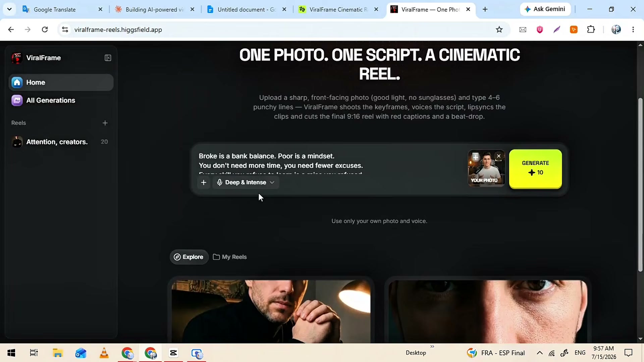This screenshot has height=362, width=644.
Task: Open Outlook from the taskbar
Action: click(81, 353)
